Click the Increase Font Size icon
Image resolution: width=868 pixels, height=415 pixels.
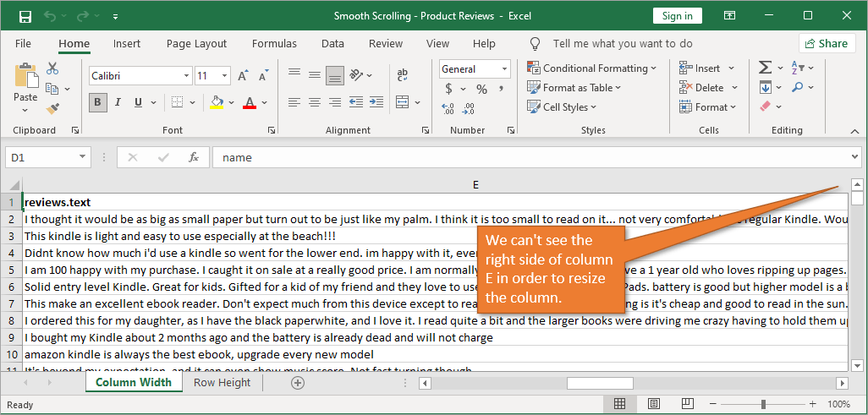243,76
